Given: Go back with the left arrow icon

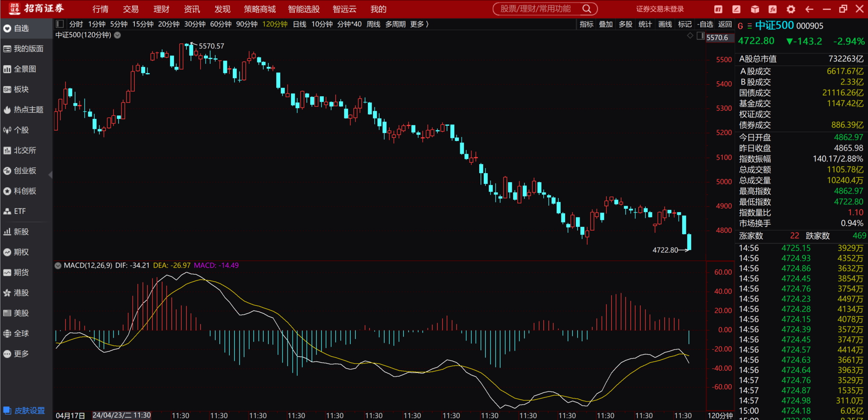Looking at the screenshot, I should (809, 9).
